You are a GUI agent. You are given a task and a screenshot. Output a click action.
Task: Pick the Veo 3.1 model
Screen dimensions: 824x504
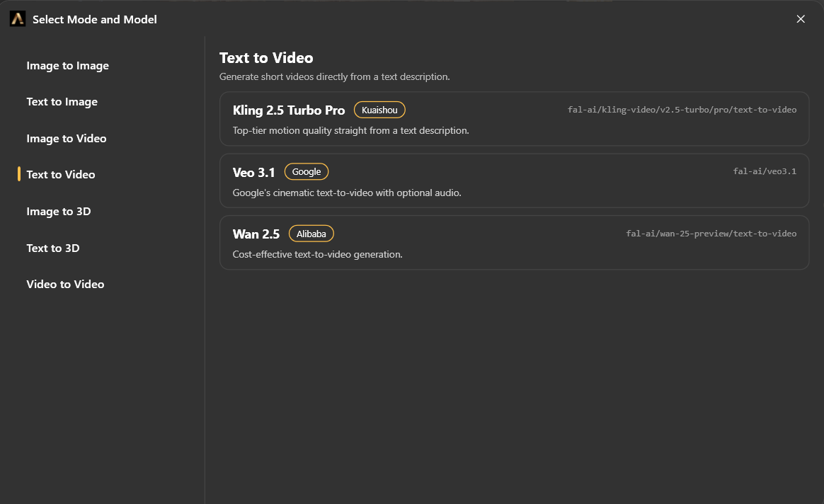tap(514, 181)
